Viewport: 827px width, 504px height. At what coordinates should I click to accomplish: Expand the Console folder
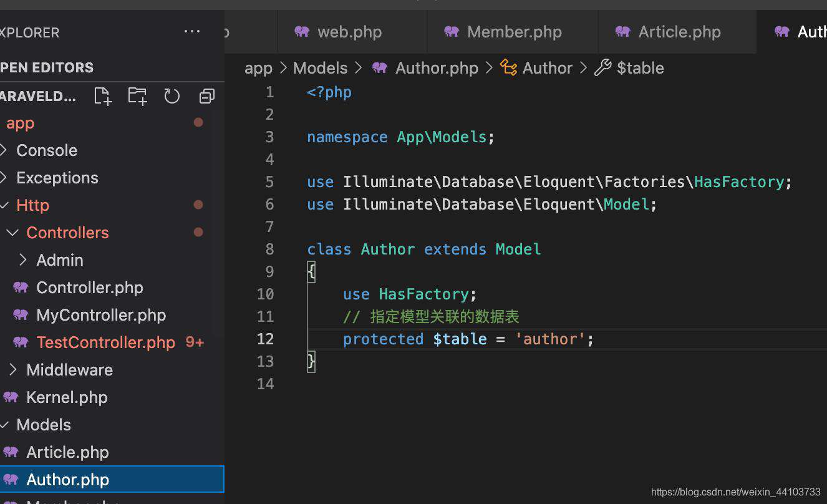click(4, 150)
